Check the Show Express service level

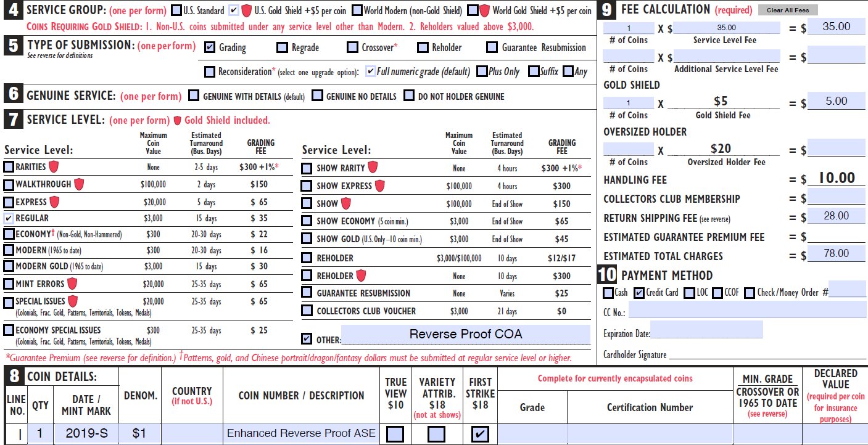point(307,186)
